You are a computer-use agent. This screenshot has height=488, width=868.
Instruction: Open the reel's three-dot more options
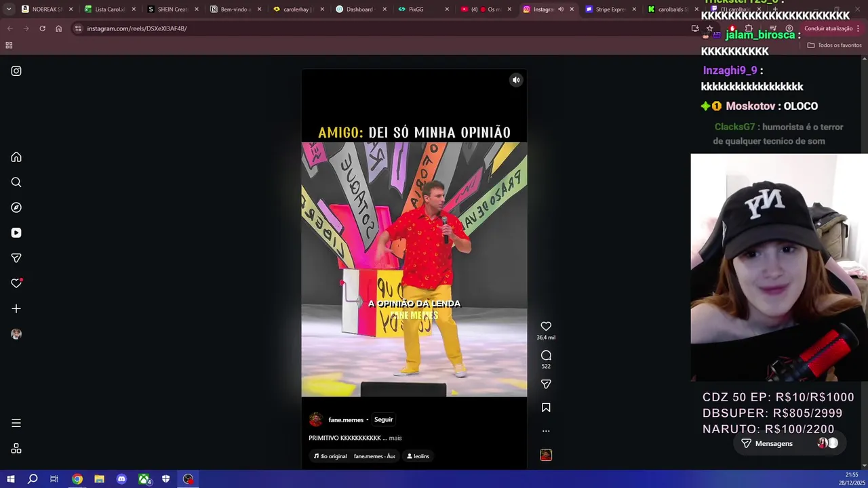[x=546, y=431]
